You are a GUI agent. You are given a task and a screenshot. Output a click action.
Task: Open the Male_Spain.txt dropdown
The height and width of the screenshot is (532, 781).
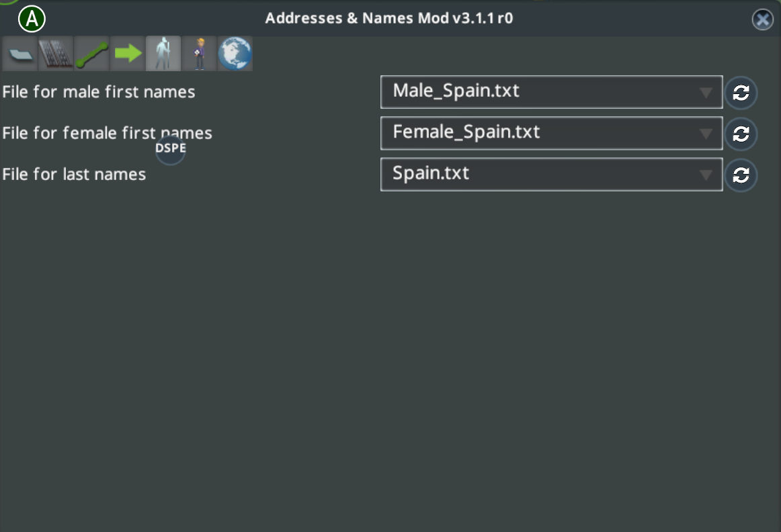pos(551,92)
